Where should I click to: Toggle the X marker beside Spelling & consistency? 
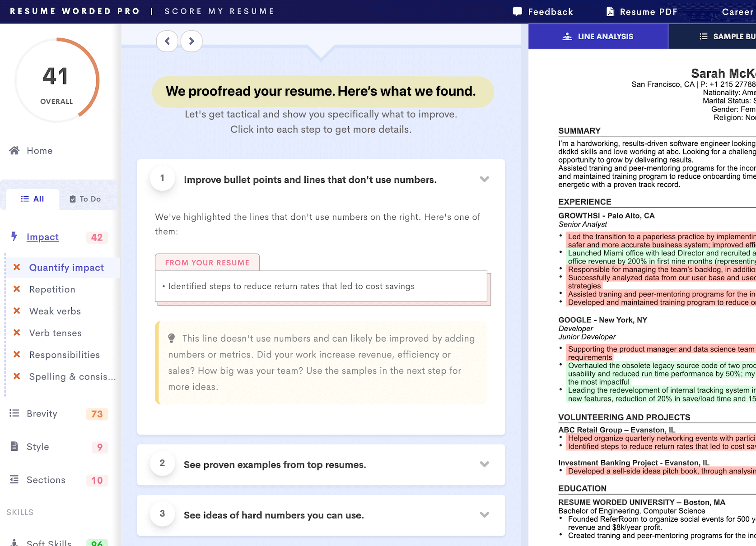pyautogui.click(x=17, y=376)
